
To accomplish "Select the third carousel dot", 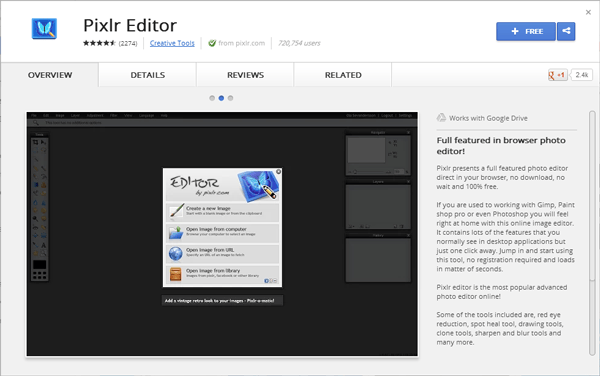I will [230, 98].
